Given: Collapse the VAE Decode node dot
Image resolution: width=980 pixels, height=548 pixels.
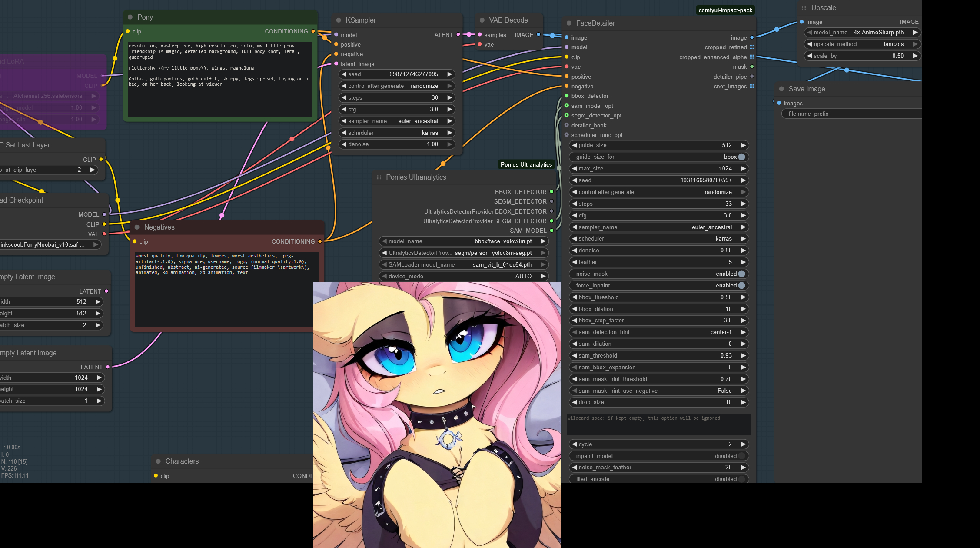Looking at the screenshot, I should coord(482,20).
